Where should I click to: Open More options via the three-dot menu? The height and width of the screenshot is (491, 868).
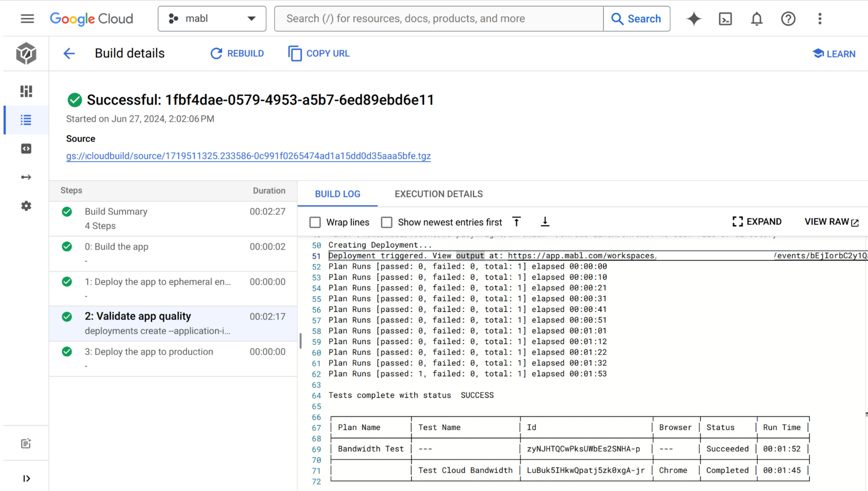click(820, 19)
